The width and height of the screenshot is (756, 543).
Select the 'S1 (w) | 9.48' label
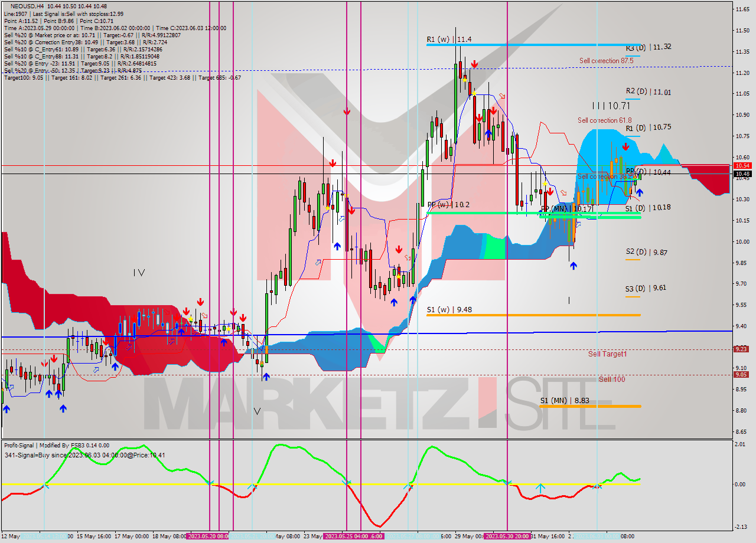449,309
